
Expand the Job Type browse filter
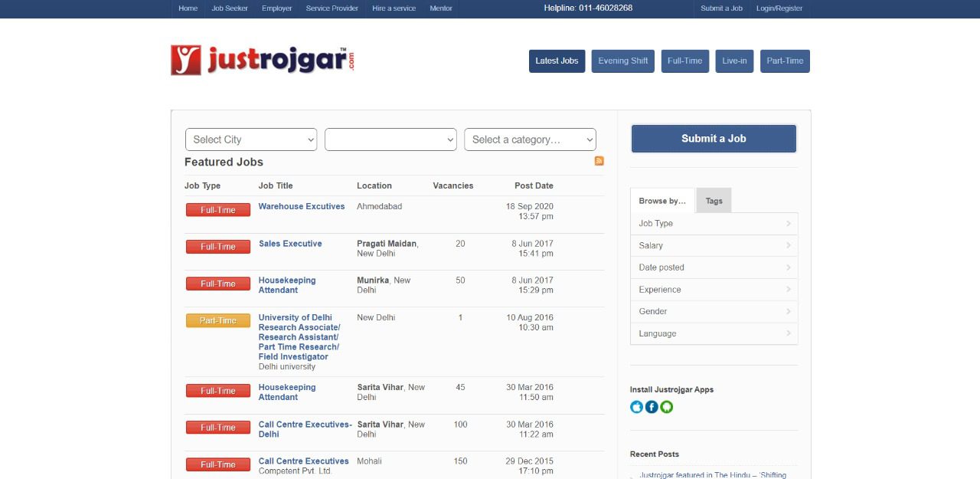714,224
